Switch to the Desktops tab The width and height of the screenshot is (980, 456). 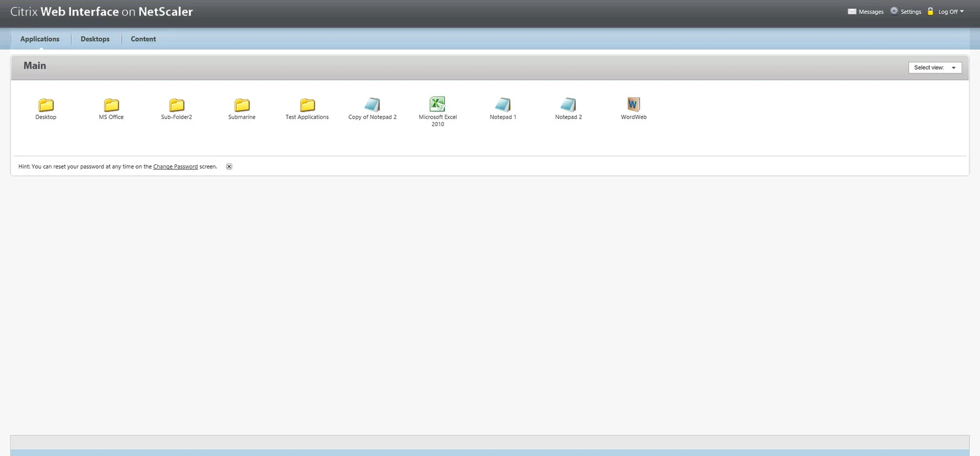(95, 39)
